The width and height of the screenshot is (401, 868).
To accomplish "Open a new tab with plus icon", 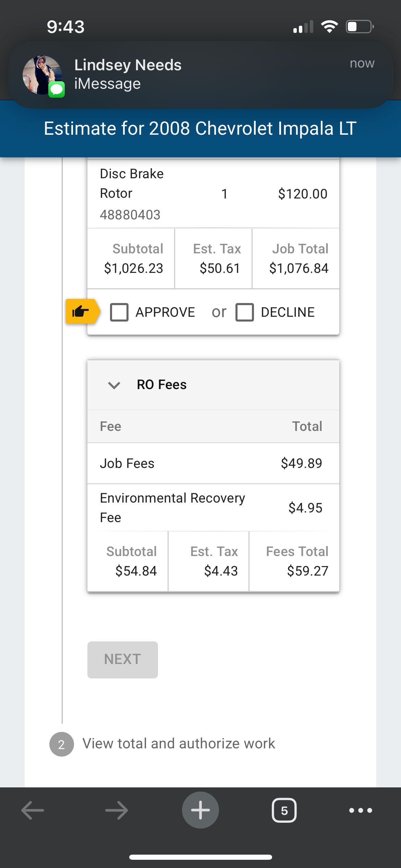I will [200, 810].
